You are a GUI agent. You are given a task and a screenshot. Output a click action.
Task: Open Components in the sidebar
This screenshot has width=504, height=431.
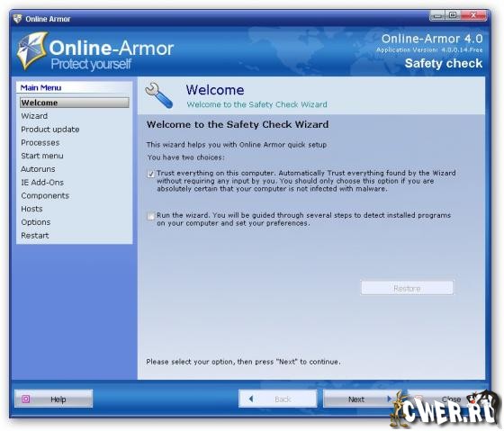(45, 195)
